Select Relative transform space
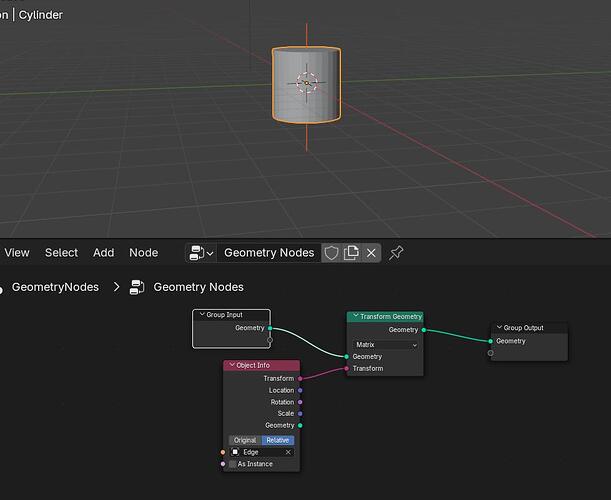611x500 pixels. 278,440
